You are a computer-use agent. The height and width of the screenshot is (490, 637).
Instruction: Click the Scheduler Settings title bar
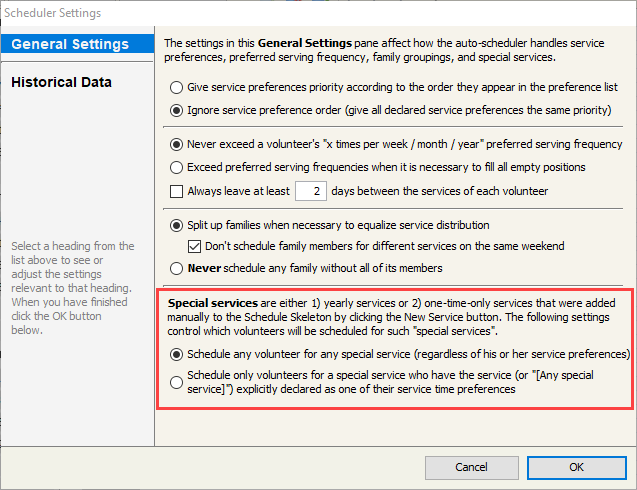click(300, 14)
